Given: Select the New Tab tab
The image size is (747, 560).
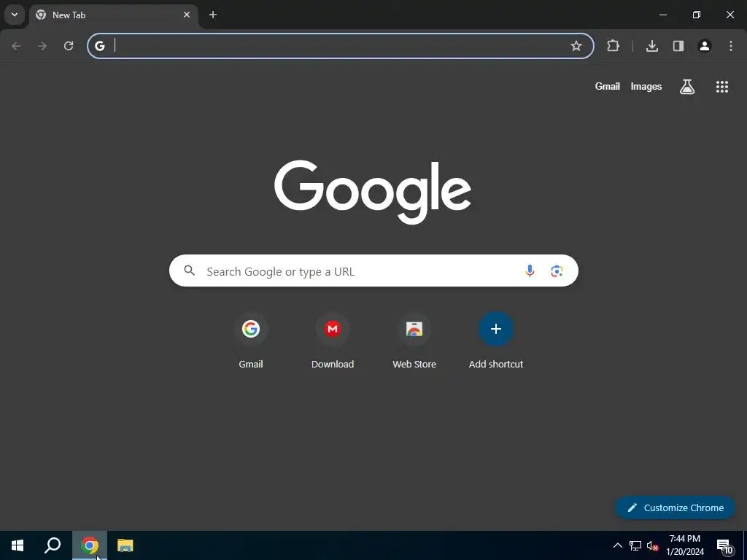Looking at the screenshot, I should (113, 15).
